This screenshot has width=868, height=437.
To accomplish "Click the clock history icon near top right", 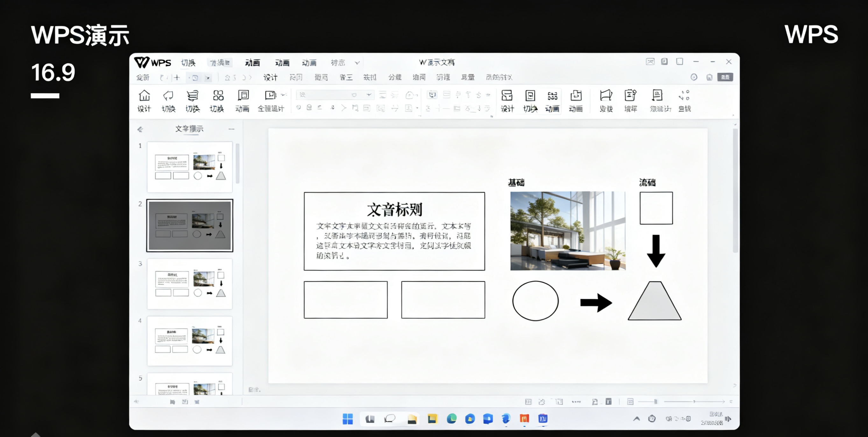I will (x=694, y=77).
